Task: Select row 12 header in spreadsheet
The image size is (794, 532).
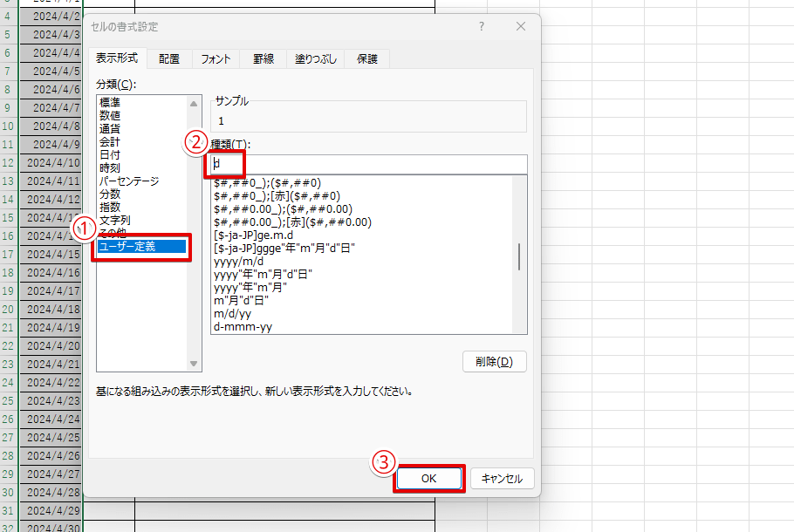Action: pyautogui.click(x=7, y=162)
